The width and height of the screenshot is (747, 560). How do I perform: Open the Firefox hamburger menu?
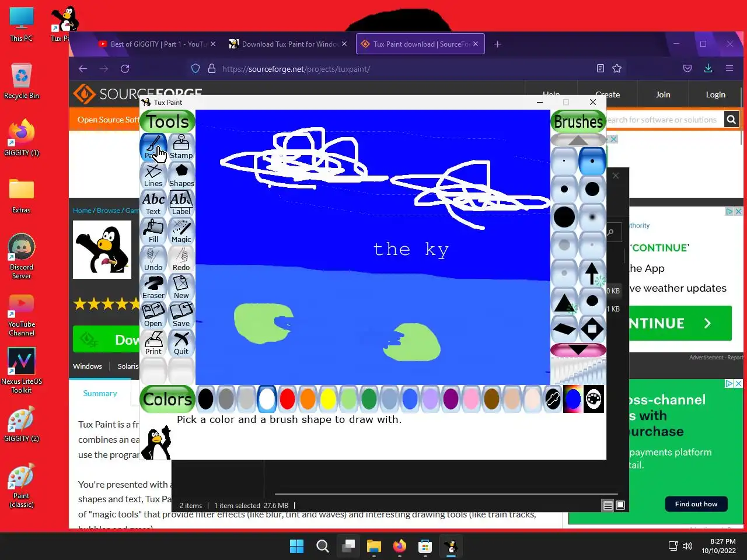point(729,69)
